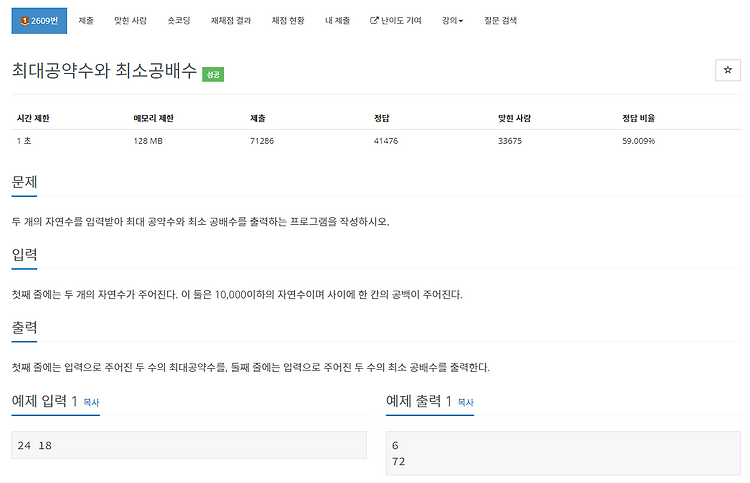Click the star favorite button
Image resolution: width=750 pixels, height=483 pixels.
728,70
